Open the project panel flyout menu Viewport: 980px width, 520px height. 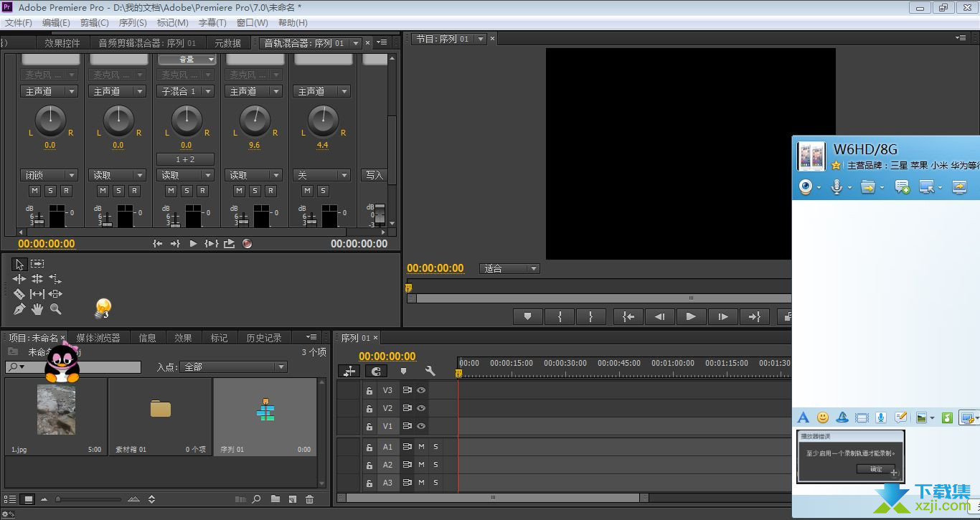311,337
